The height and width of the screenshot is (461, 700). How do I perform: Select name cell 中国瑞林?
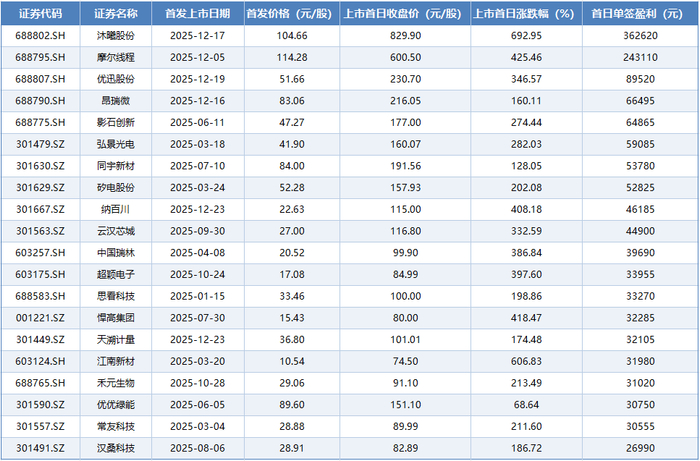[x=116, y=253]
